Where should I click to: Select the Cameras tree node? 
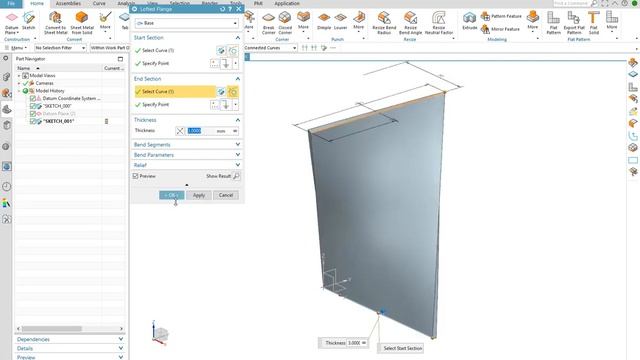click(44, 83)
